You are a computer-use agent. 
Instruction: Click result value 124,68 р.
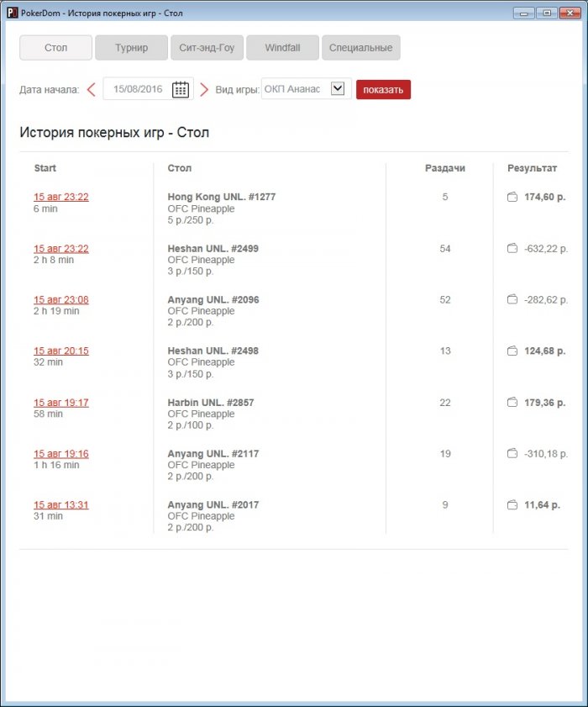(x=545, y=351)
